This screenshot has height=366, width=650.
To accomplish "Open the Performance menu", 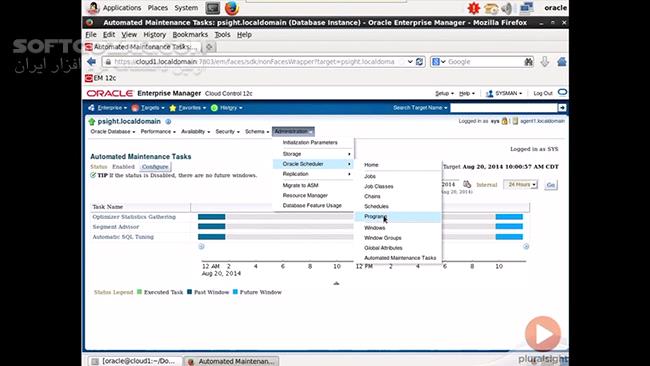I will 158,131.
